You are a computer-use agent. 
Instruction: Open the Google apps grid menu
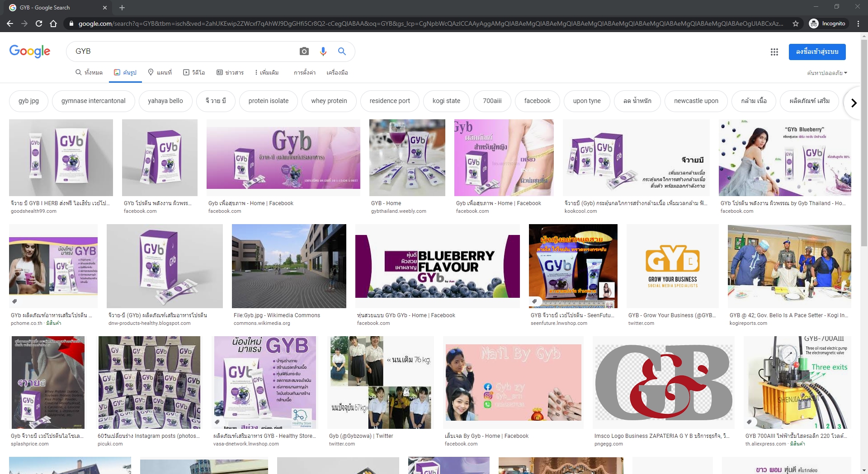(774, 52)
